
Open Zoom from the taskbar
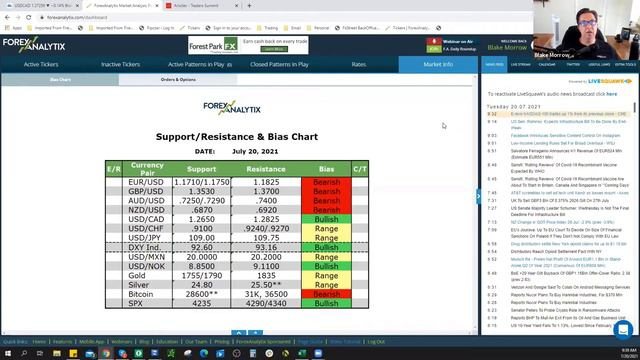tap(318, 353)
